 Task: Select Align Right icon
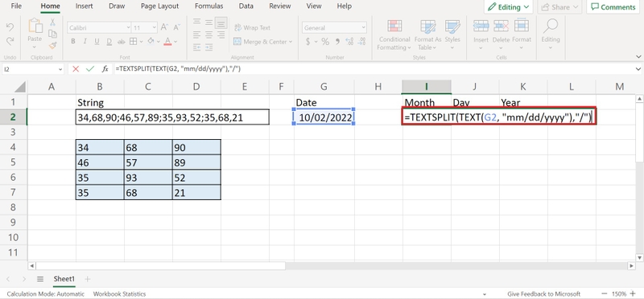(221, 35)
